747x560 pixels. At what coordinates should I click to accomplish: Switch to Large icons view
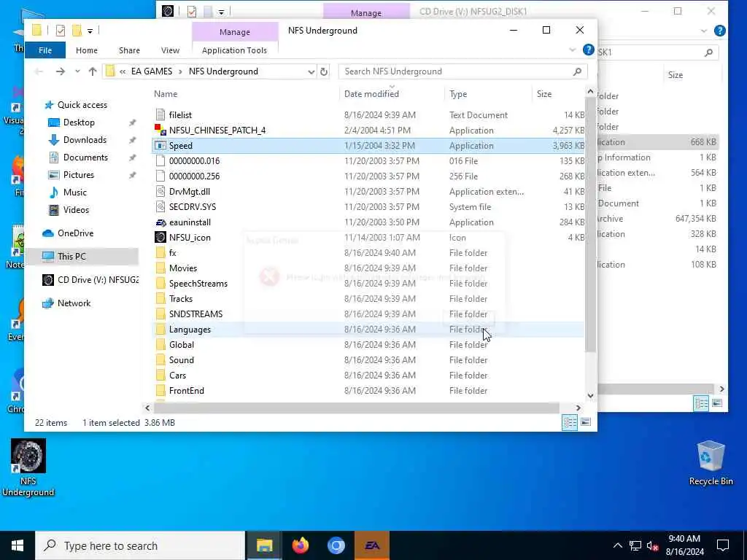click(586, 422)
